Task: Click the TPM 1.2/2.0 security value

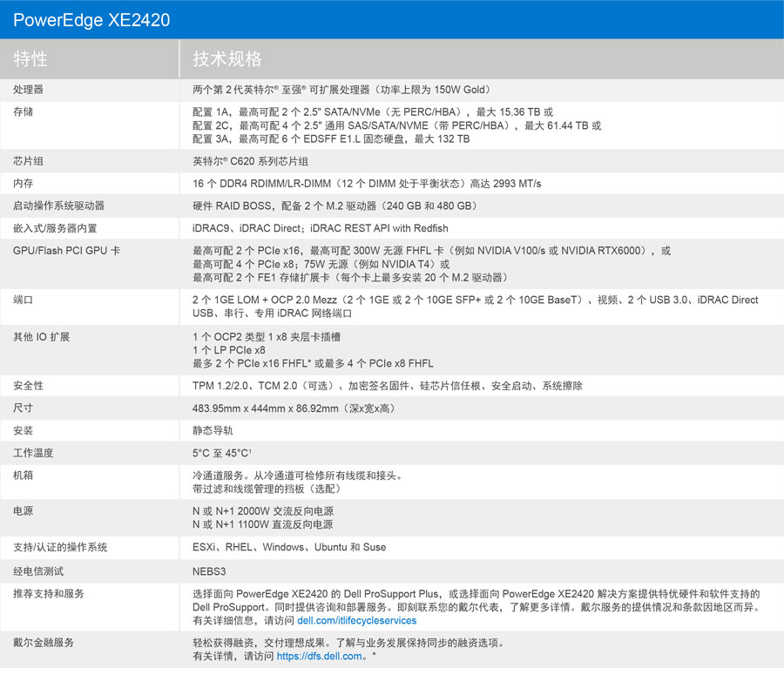Action: [388, 386]
